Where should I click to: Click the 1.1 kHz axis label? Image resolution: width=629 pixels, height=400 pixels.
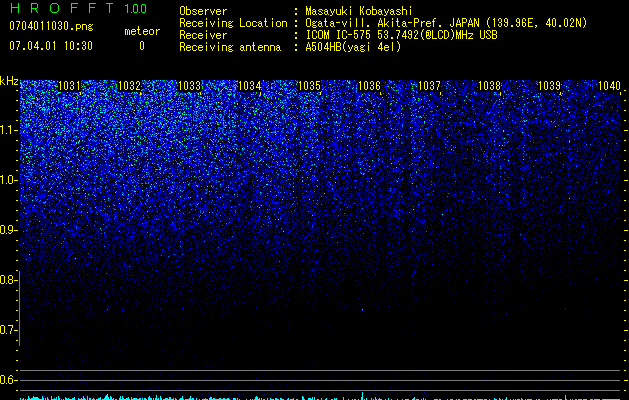coord(8,130)
